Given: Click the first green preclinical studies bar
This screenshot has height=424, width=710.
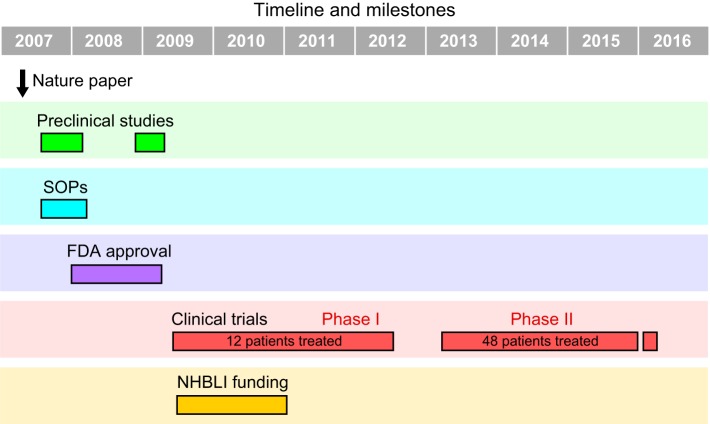Looking at the screenshot, I should tap(62, 143).
